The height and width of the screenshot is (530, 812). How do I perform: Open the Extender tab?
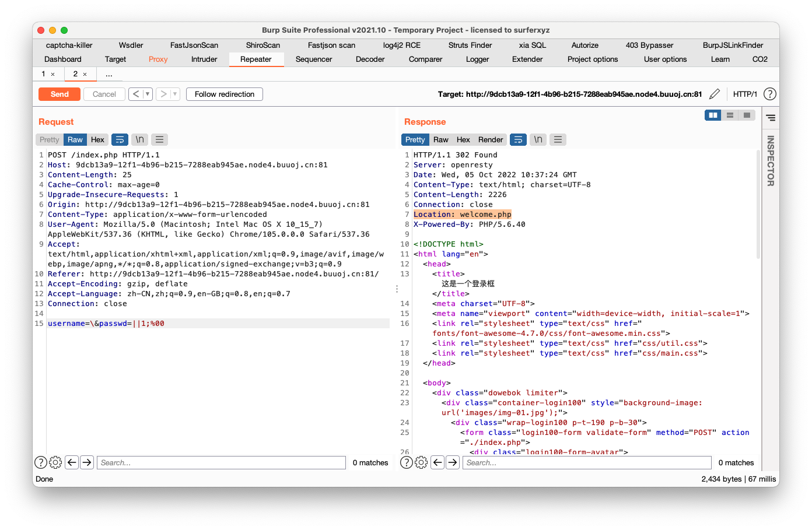click(527, 59)
